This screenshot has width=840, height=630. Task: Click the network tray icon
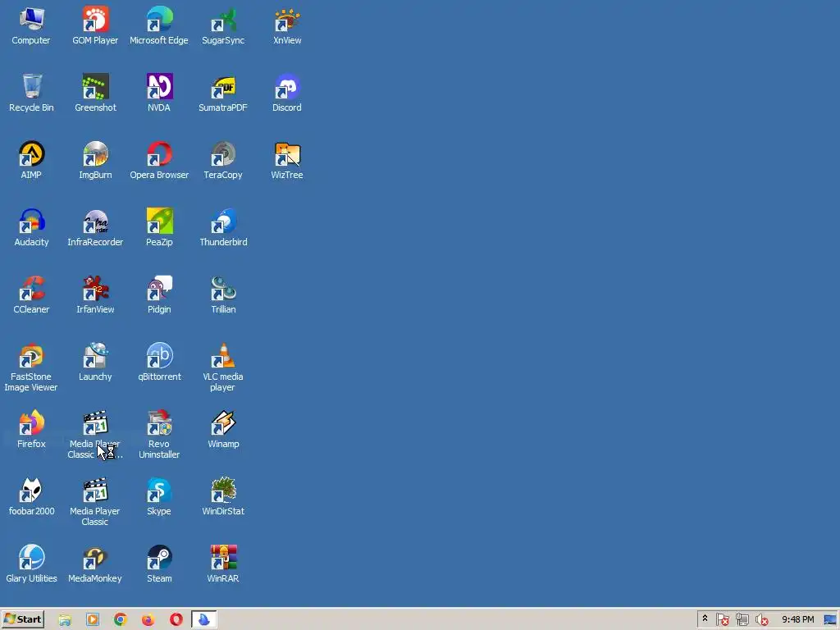pyautogui.click(x=742, y=620)
